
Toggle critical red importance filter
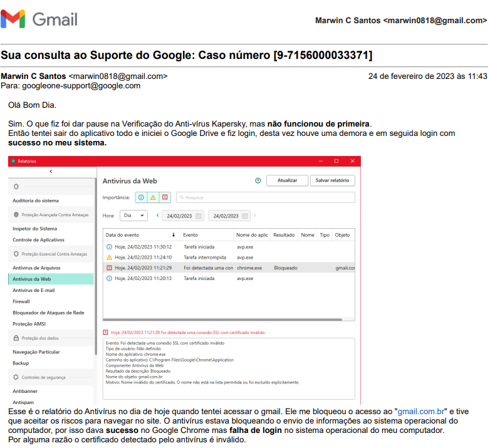coord(165,197)
